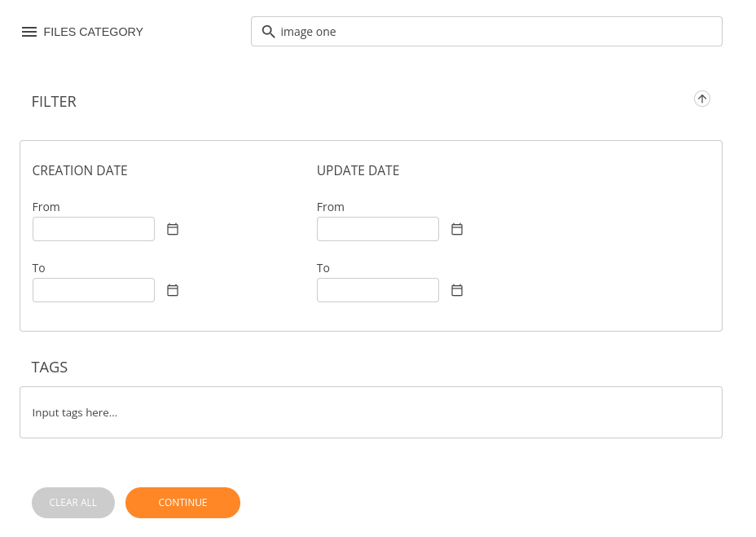This screenshot has height=537, width=756.
Task: Open calendar for Creation Date To
Action: tap(173, 290)
